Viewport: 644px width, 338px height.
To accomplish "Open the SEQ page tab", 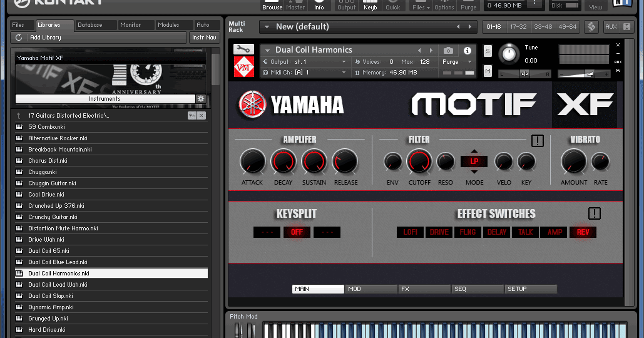I will click(x=478, y=289).
